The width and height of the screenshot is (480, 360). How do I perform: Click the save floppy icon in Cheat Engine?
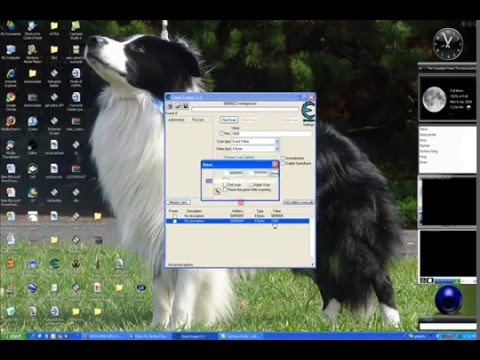tap(185, 106)
